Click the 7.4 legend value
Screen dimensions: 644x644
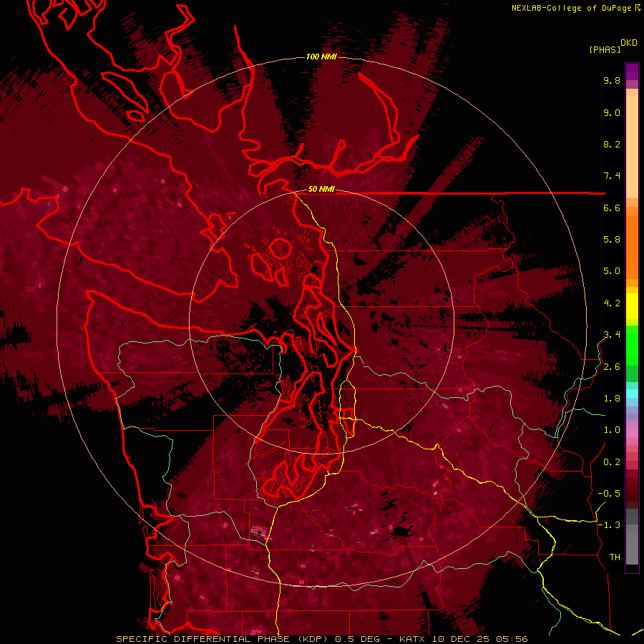612,176
